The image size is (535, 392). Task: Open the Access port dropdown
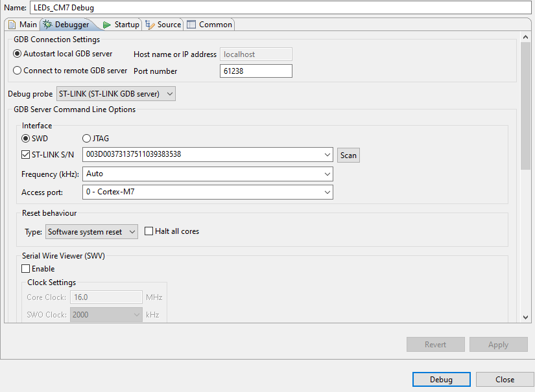pos(208,192)
